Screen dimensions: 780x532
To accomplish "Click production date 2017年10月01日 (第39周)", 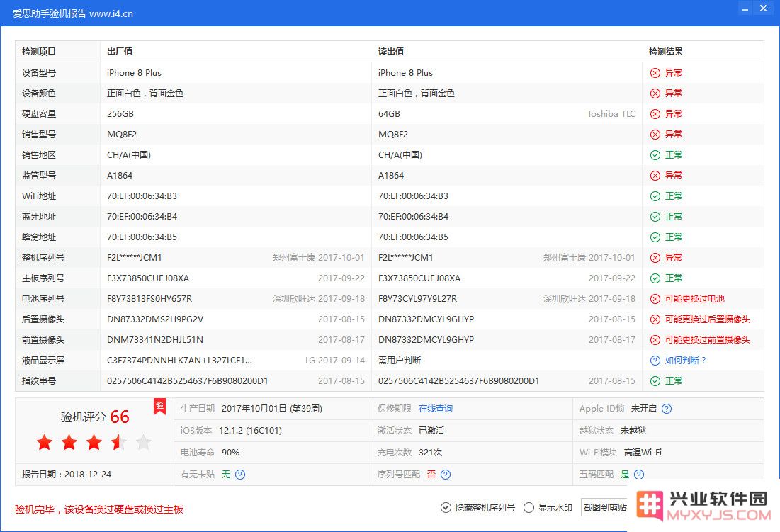I will coord(271,409).
